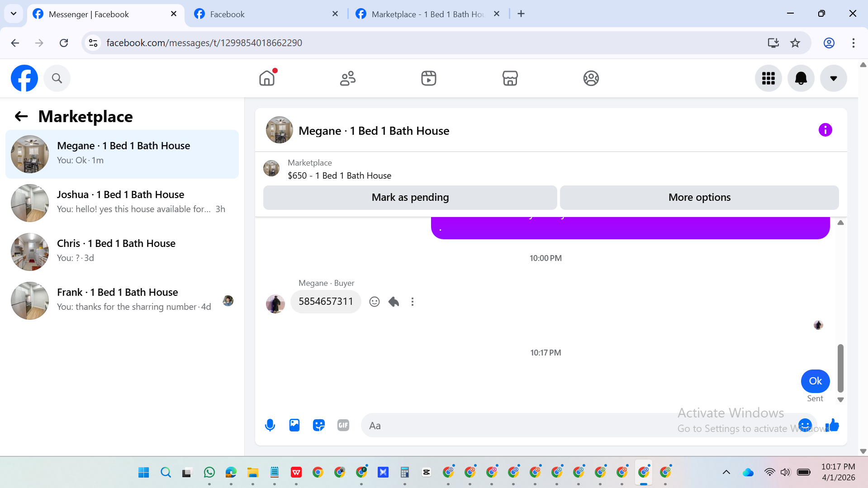Viewport: 868px width, 488px height.
Task: Open WhatsApp from the taskbar
Action: click(209, 472)
